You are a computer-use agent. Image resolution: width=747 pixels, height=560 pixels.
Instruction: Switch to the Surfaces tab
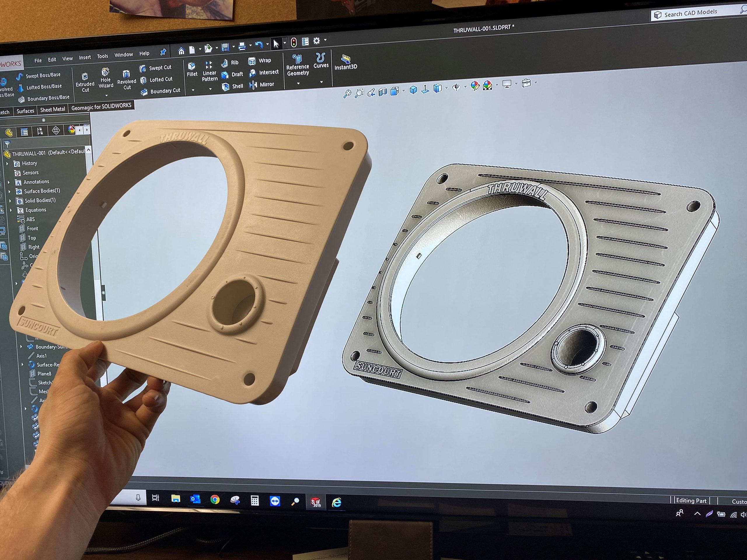click(x=25, y=111)
